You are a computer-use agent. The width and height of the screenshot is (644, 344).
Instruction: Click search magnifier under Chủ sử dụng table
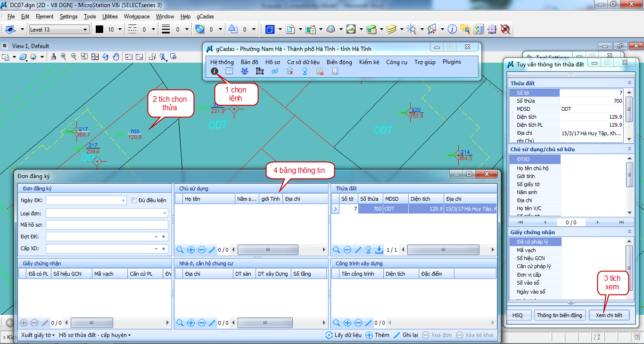180,250
